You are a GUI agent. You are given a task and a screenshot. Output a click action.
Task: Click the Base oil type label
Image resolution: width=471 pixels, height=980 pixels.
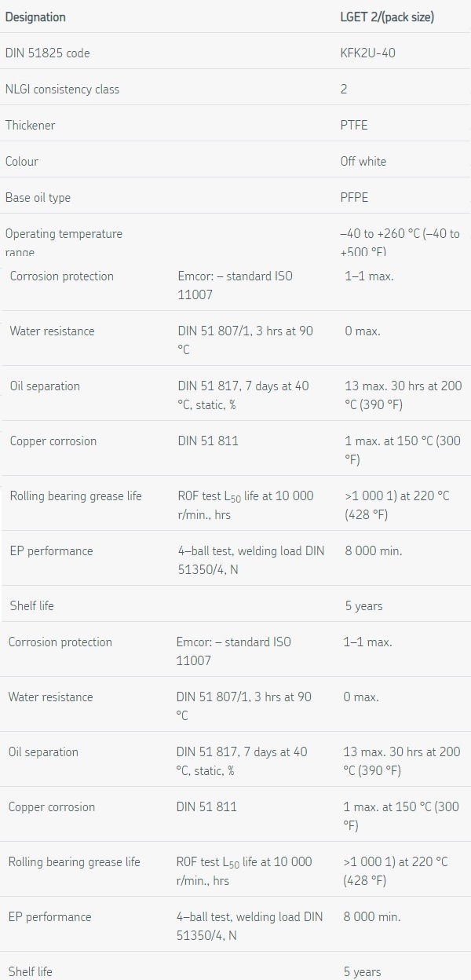click(x=38, y=197)
